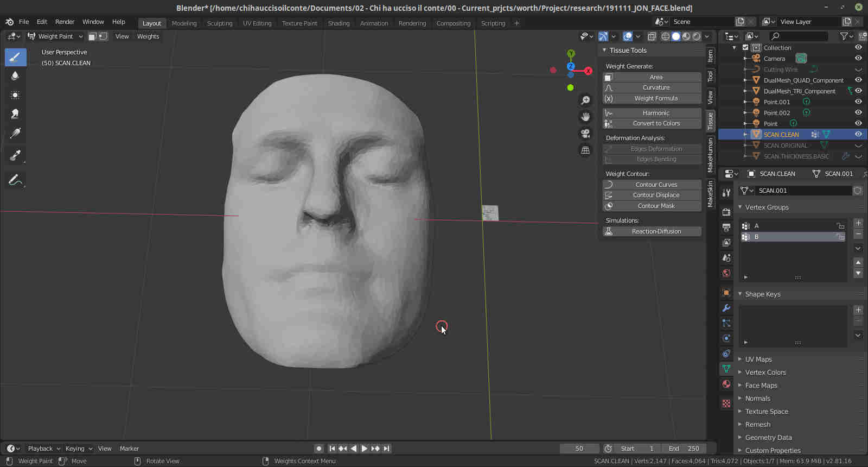Click the red X axis gizmo
This screenshot has width=868, height=467.
(588, 71)
